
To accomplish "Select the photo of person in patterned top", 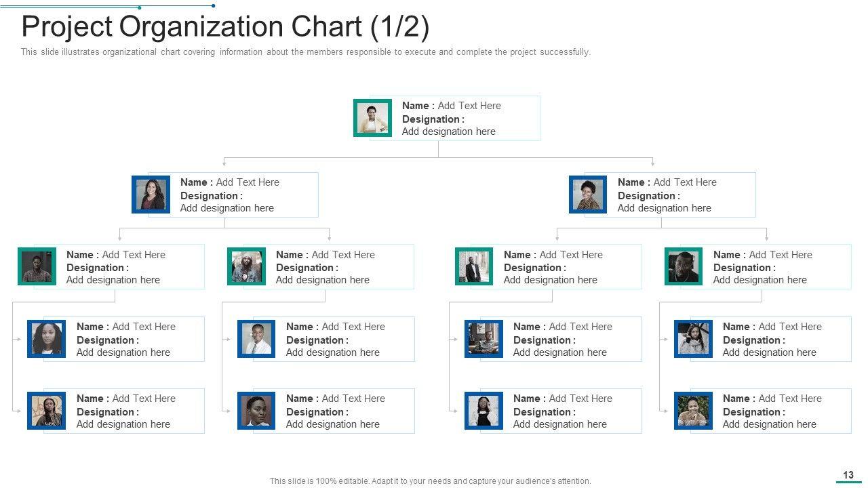I will click(588, 195).
